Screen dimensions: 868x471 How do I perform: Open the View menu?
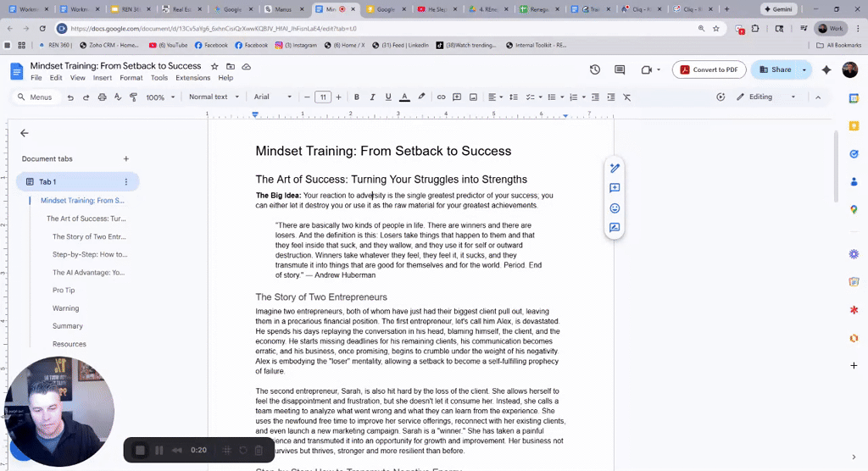coord(77,78)
